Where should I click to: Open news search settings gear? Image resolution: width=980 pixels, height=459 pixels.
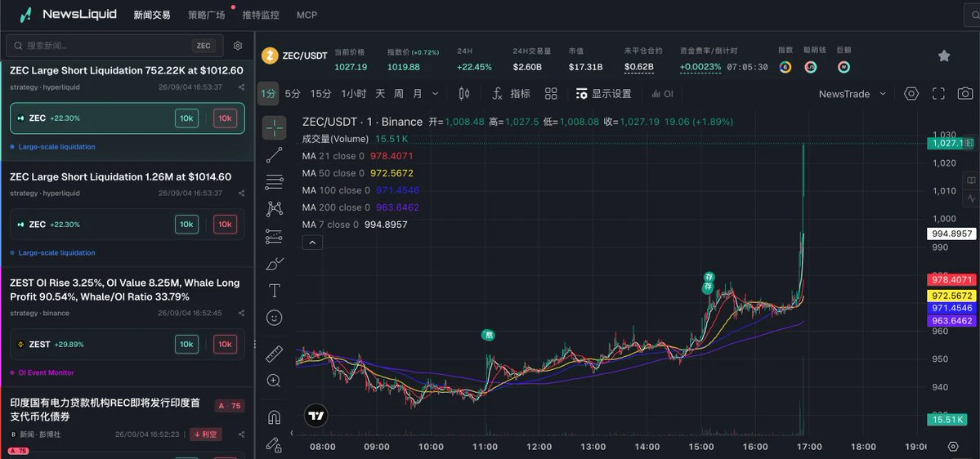pyautogui.click(x=238, y=46)
